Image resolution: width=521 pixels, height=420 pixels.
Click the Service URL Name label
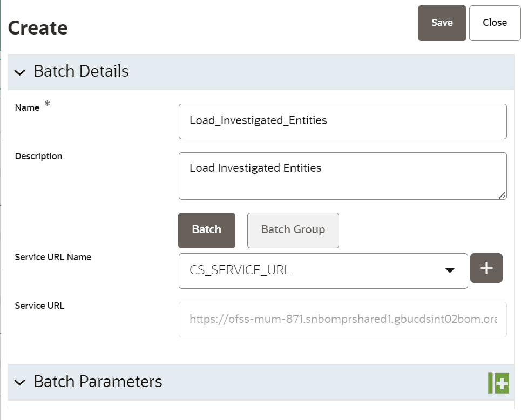click(53, 257)
